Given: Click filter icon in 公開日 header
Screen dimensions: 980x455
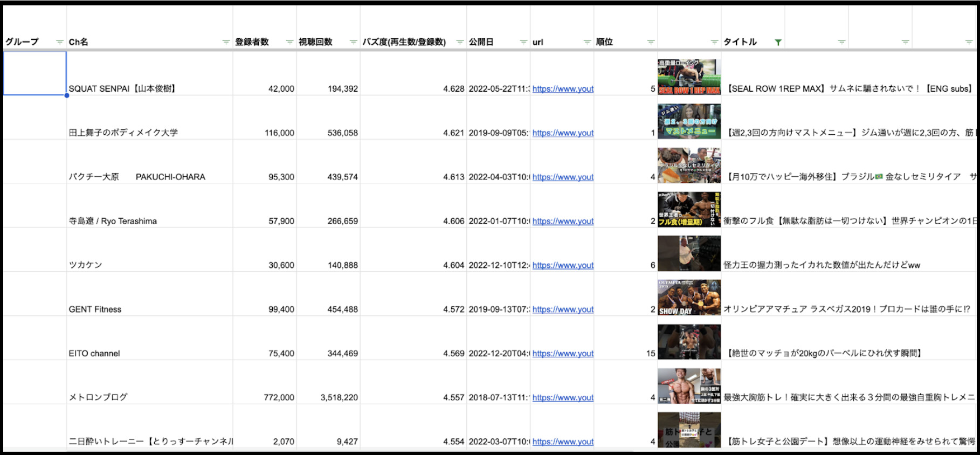Looking at the screenshot, I should 523,42.
